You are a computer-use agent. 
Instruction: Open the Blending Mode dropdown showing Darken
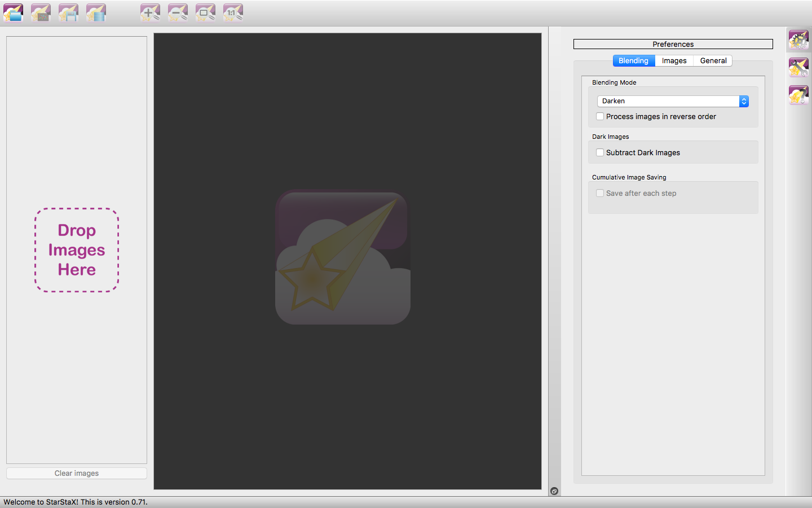pos(673,101)
